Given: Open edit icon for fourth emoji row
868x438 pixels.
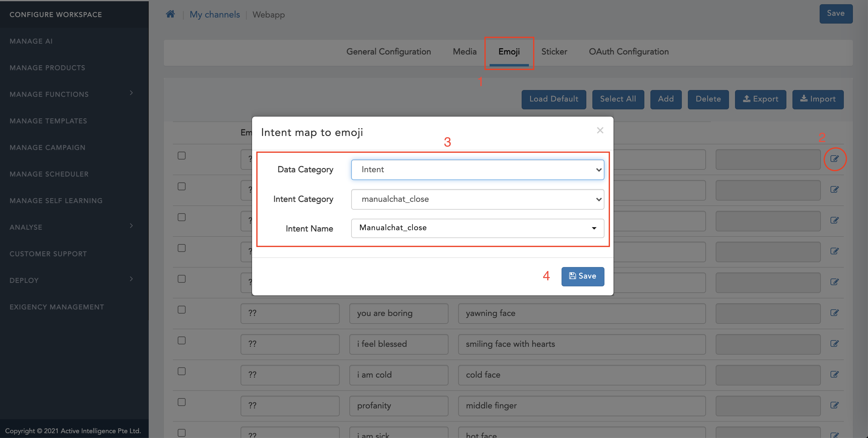Looking at the screenshot, I should pyautogui.click(x=834, y=251).
